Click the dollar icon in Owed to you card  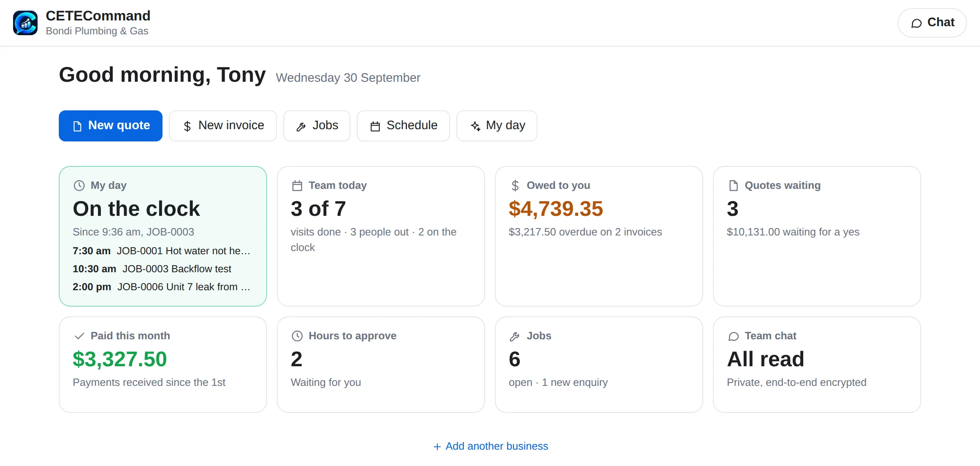pyautogui.click(x=515, y=186)
